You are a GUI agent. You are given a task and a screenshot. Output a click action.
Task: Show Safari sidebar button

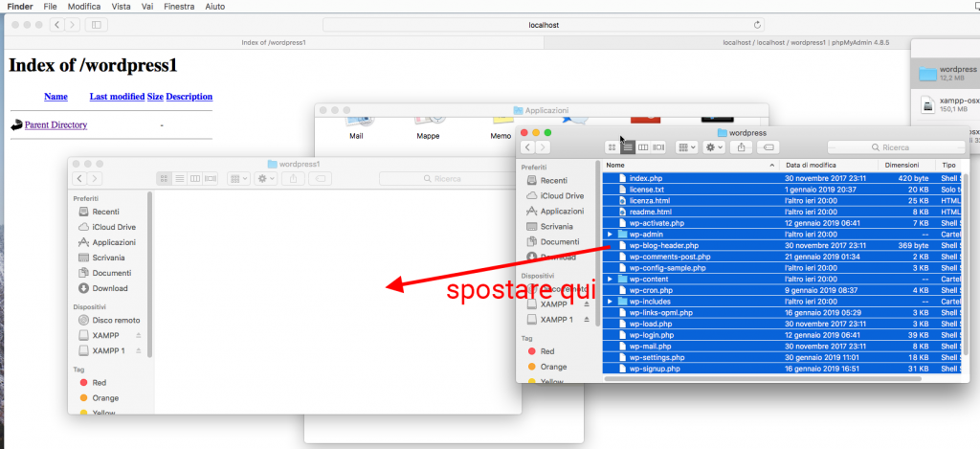(97, 25)
